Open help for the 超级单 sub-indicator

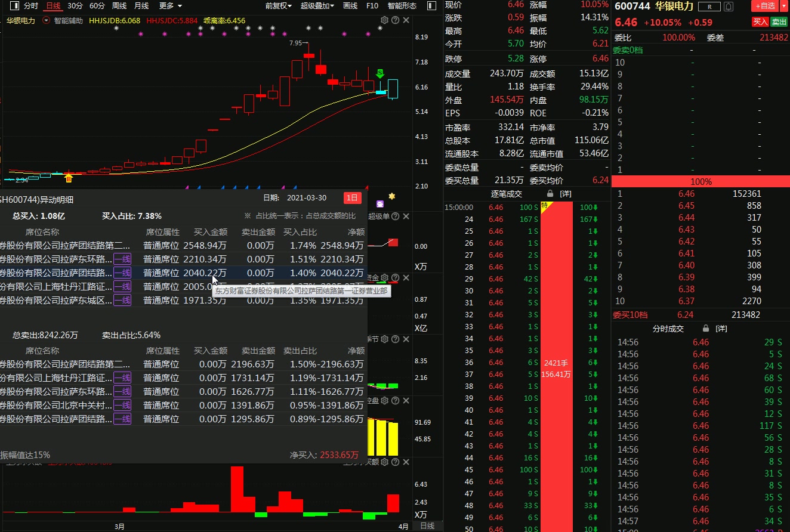pyautogui.click(x=395, y=216)
